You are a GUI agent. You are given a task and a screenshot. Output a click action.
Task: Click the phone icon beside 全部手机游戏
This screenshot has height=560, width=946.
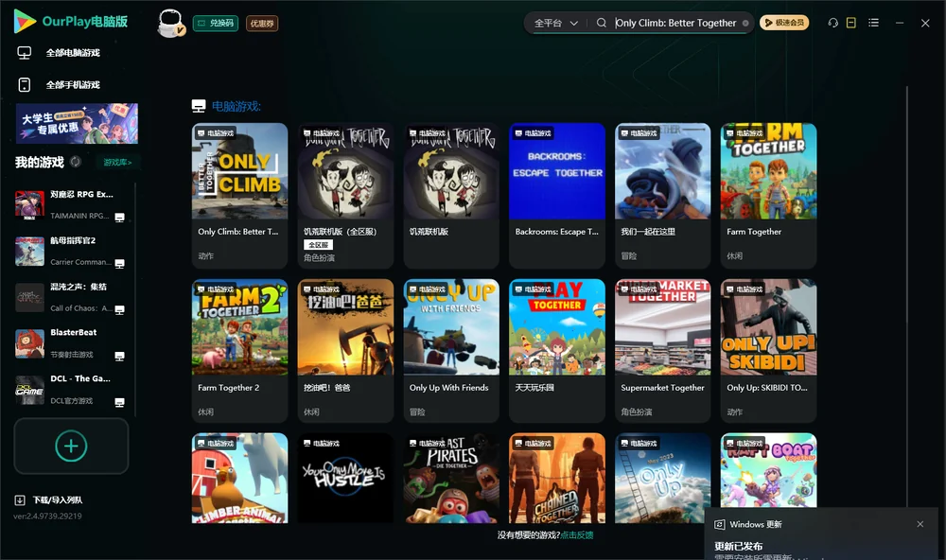[x=25, y=84]
